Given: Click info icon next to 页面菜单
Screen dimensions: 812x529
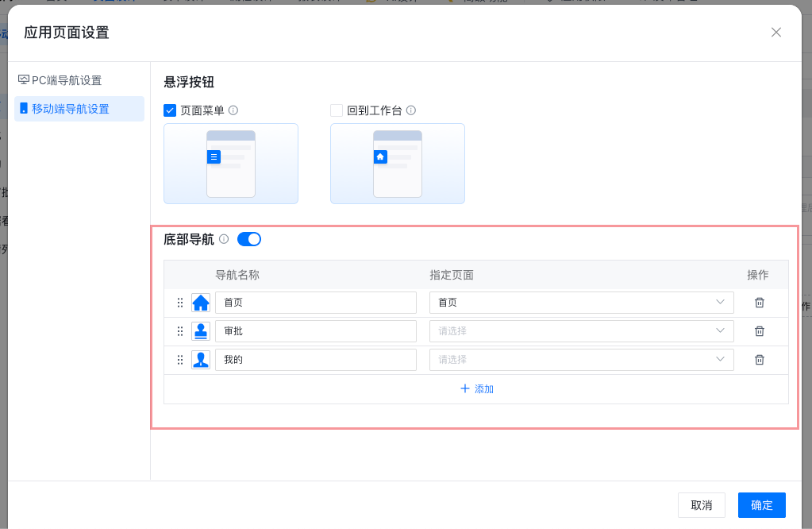Looking at the screenshot, I should pyautogui.click(x=233, y=110).
